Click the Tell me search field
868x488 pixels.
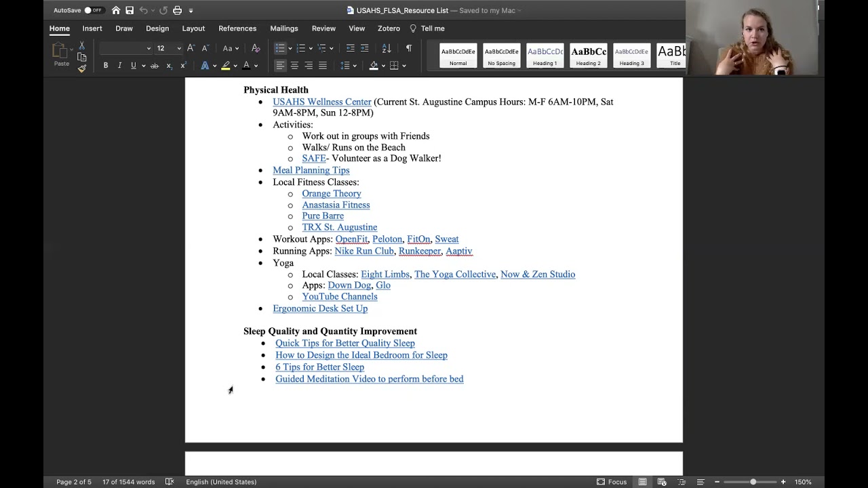pyautogui.click(x=427, y=28)
